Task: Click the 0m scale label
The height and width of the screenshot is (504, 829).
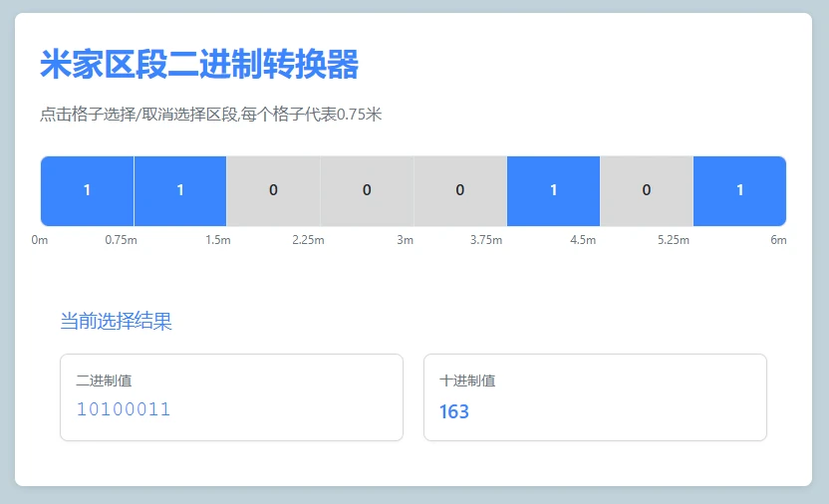Action: tap(40, 240)
